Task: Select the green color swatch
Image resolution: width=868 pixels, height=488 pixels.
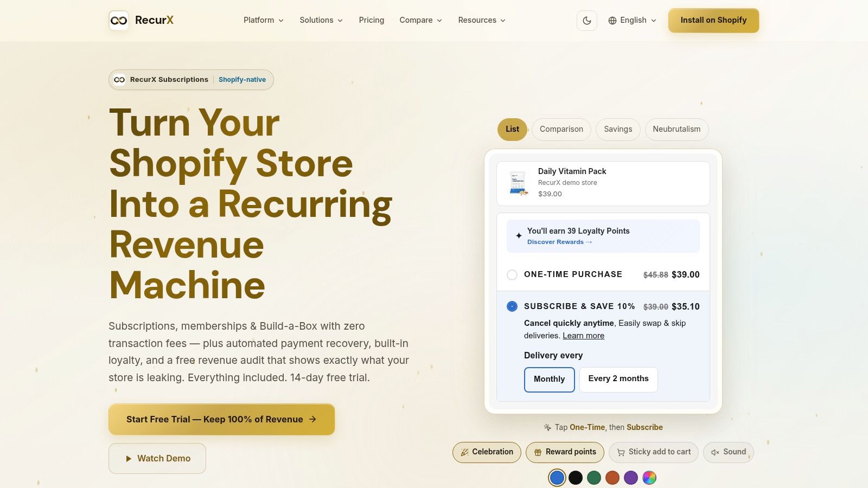Action: click(594, 478)
